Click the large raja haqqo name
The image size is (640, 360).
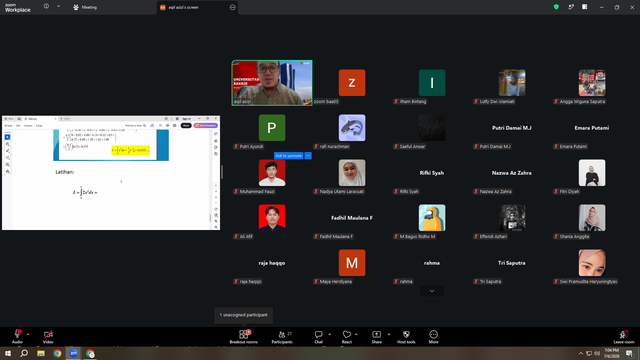[x=272, y=263]
